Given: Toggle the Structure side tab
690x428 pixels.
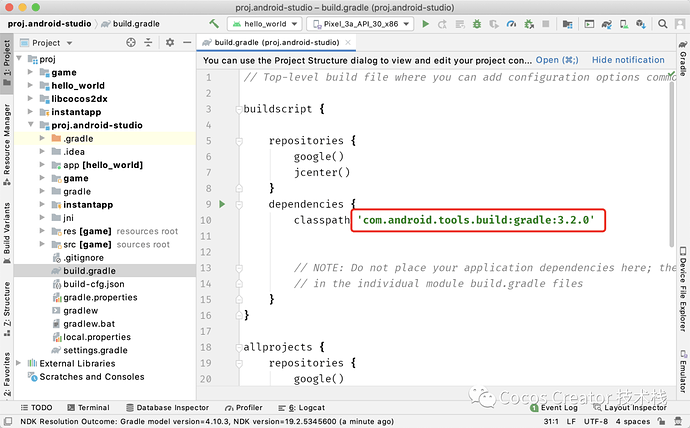Looking at the screenshot, I should 7,309.
